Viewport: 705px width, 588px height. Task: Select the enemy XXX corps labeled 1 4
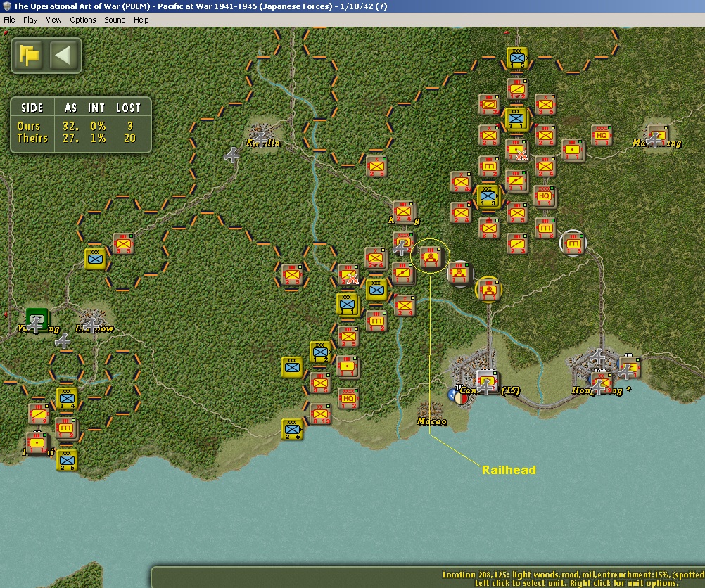(x=67, y=398)
